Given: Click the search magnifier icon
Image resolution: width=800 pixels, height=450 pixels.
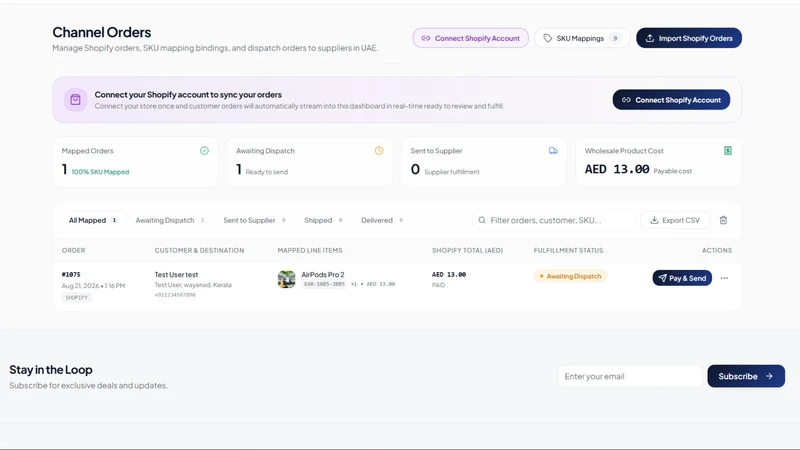Looking at the screenshot, I should [x=482, y=220].
